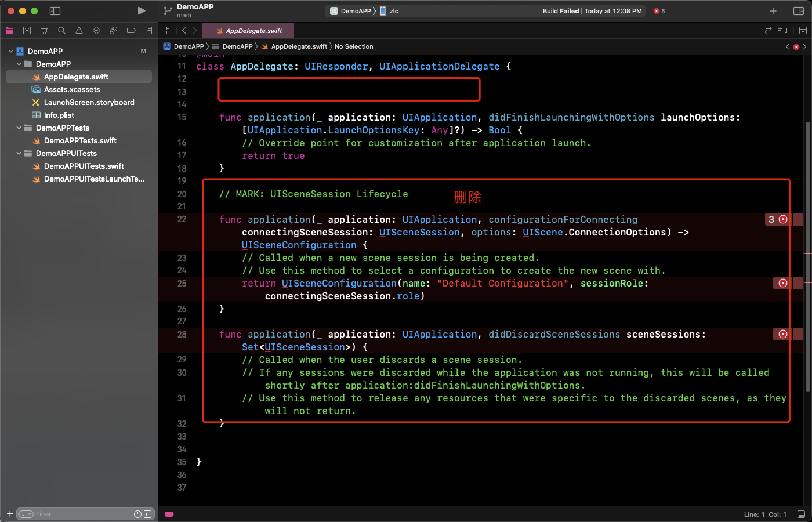Add a new editor pane
812x522 pixels.
tap(803, 31)
